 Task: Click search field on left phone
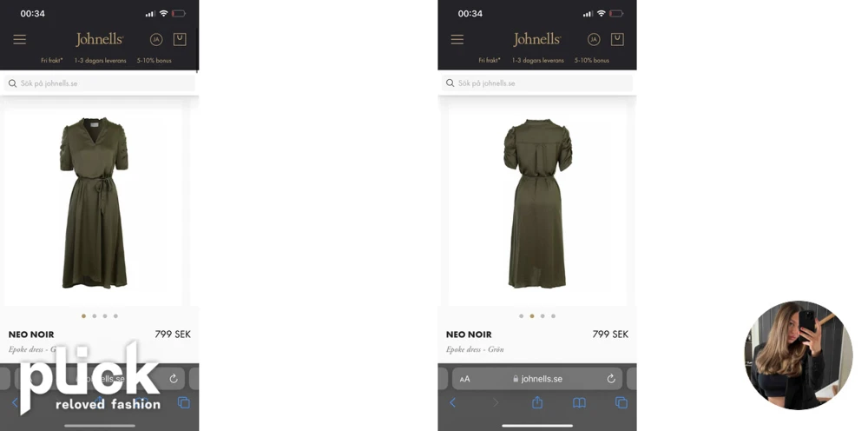point(100,83)
